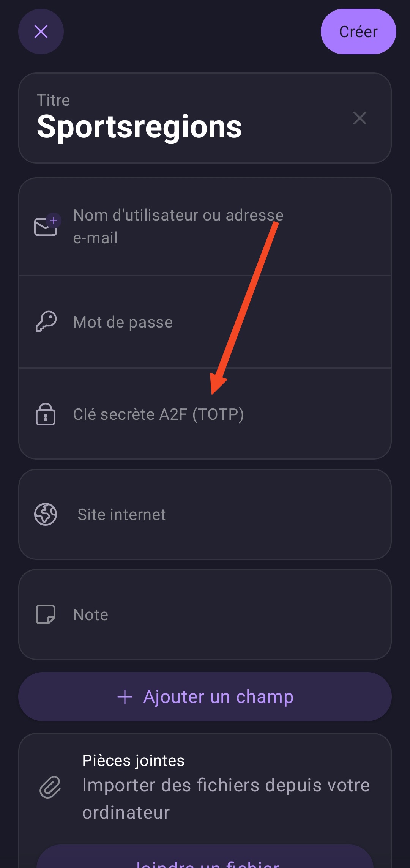Click the Note sticky icon
410x868 pixels.
46,614
